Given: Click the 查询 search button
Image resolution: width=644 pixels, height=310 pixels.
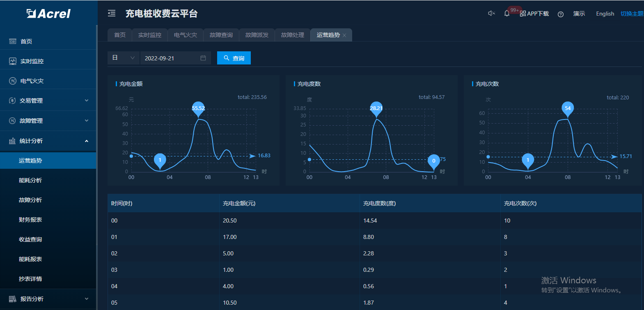Looking at the screenshot, I should 234,58.
